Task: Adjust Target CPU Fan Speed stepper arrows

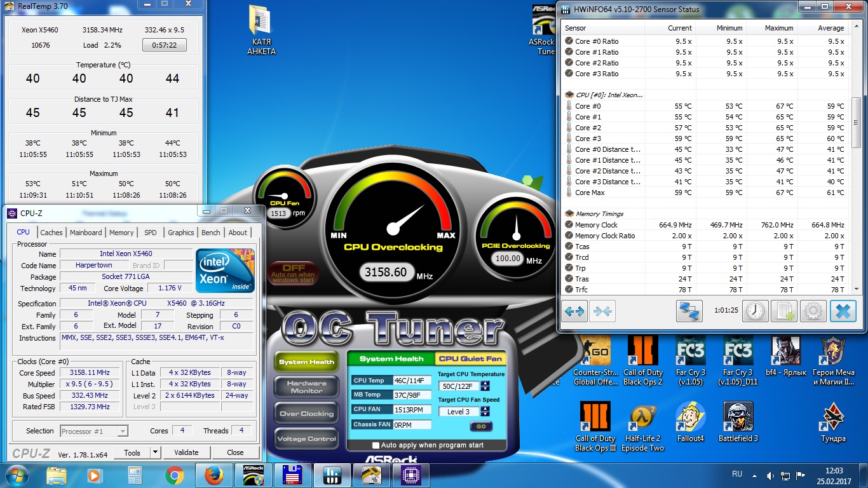Action: coord(485,411)
